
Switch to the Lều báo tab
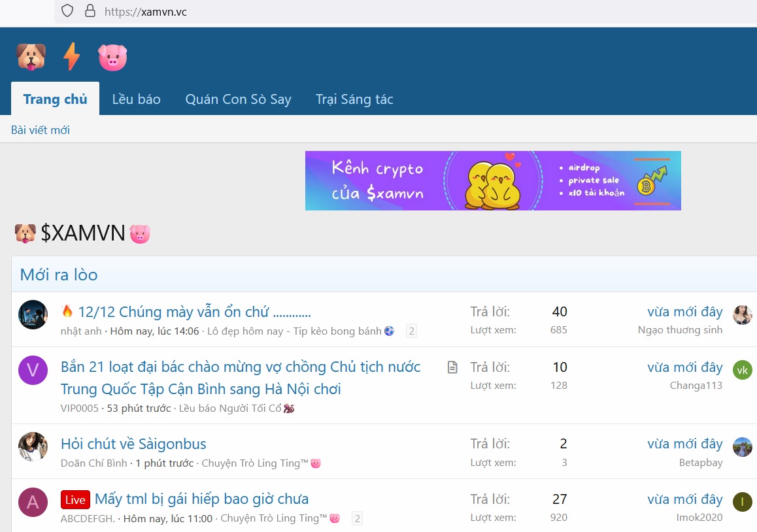136,99
